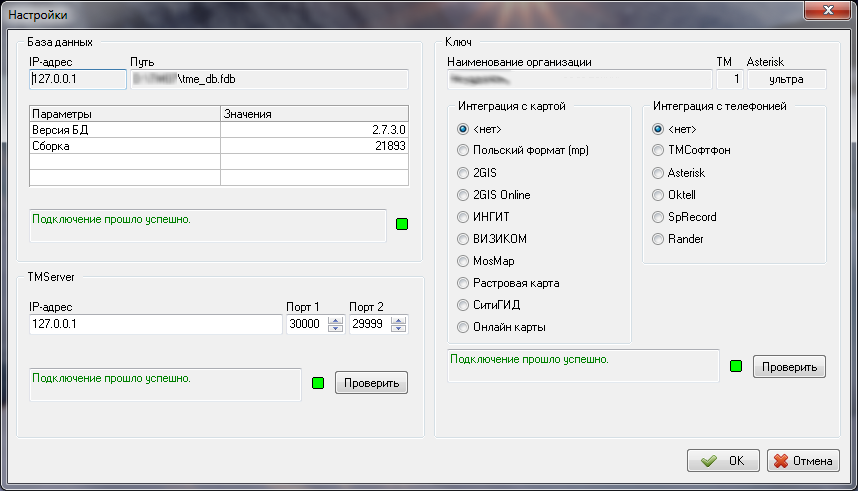Cancel changes with Отмена button
The image size is (858, 491).
pos(803,461)
